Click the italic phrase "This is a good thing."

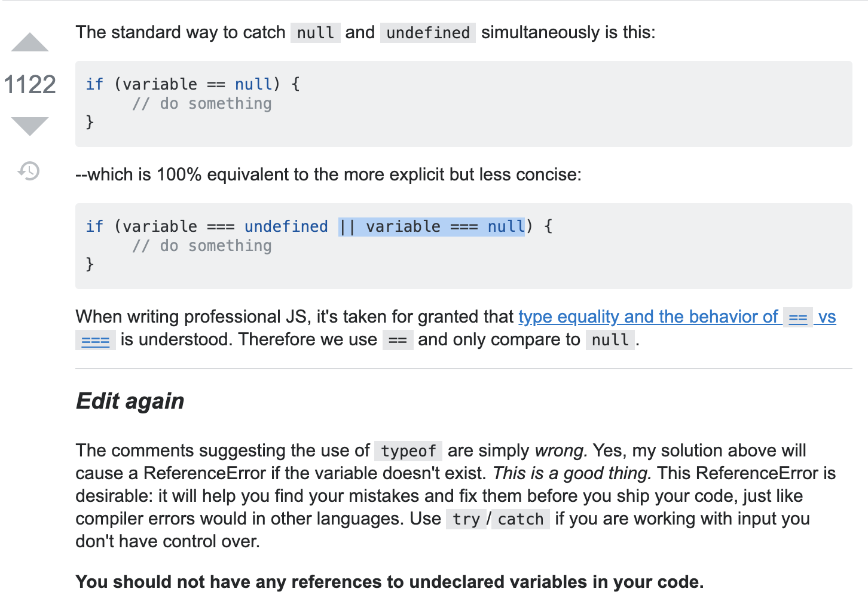tap(571, 473)
